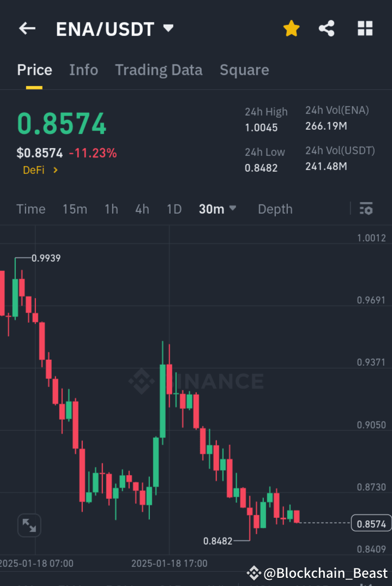Open the grid/apps menu at top right
Viewport: 392px width, 586px height.
[364, 28]
